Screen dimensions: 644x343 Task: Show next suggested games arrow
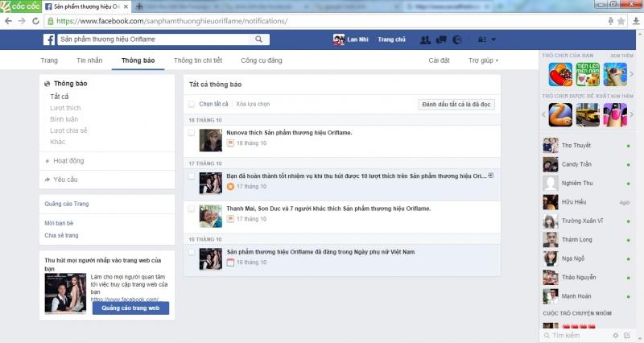(632, 114)
